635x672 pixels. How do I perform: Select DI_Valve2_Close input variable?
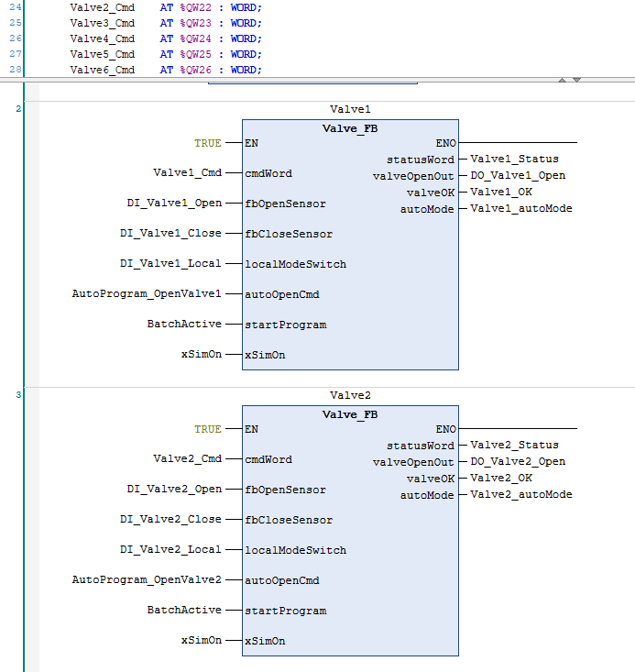click(x=170, y=519)
